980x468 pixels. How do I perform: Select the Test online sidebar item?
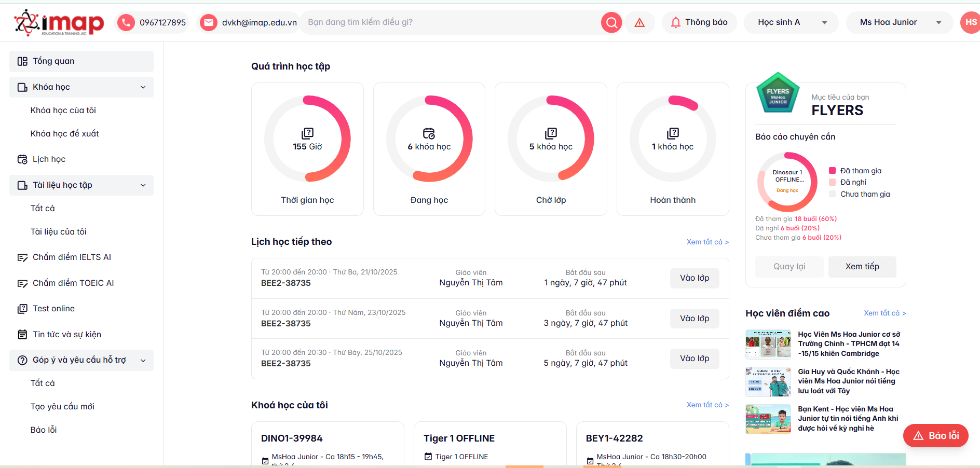click(53, 308)
